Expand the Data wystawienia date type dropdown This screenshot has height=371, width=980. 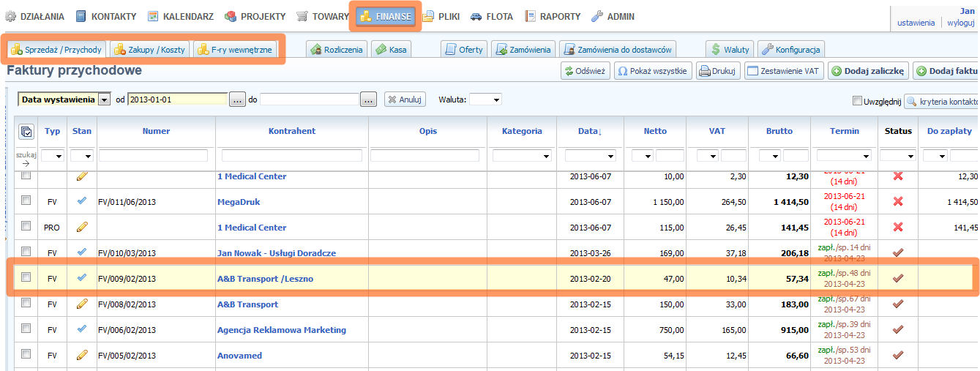pyautogui.click(x=104, y=100)
